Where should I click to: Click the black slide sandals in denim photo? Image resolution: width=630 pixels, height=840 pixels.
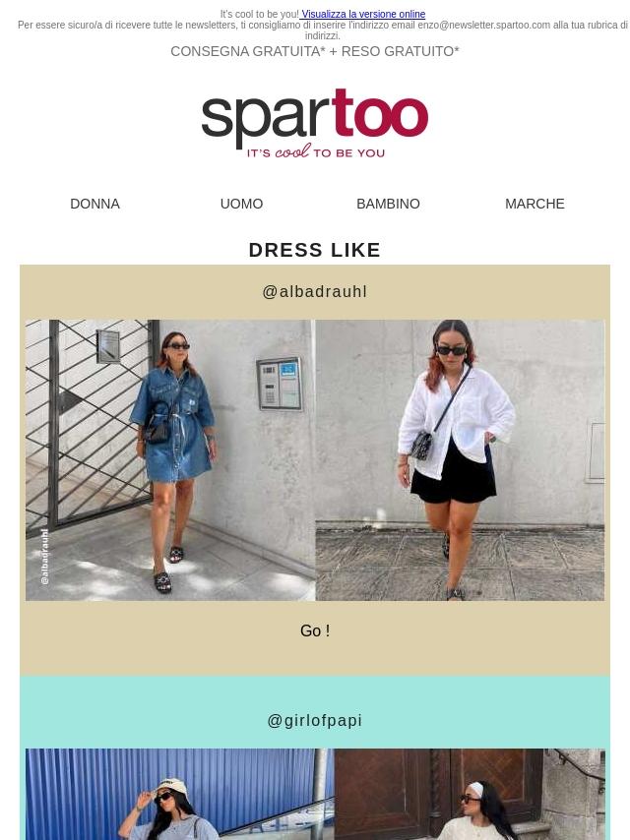click(x=163, y=581)
